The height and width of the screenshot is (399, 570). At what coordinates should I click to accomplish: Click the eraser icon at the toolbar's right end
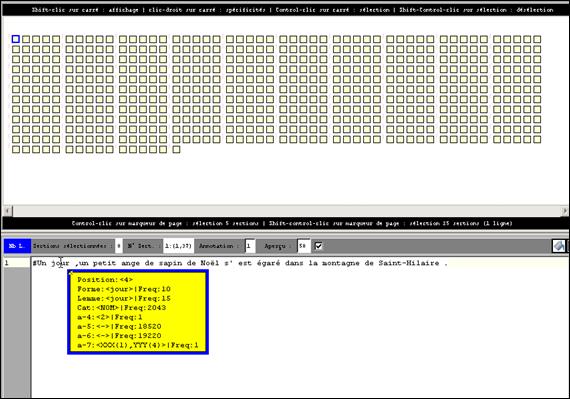(559, 246)
